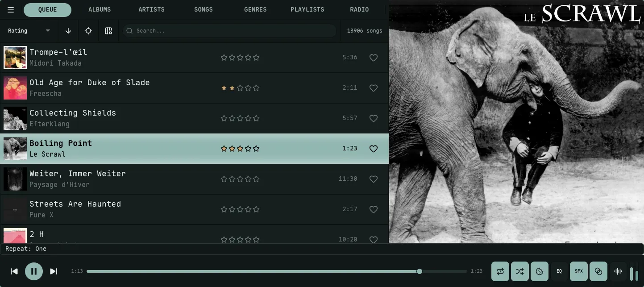Rate Boiling Point four stars
The height and width of the screenshot is (287, 644).
point(248,149)
